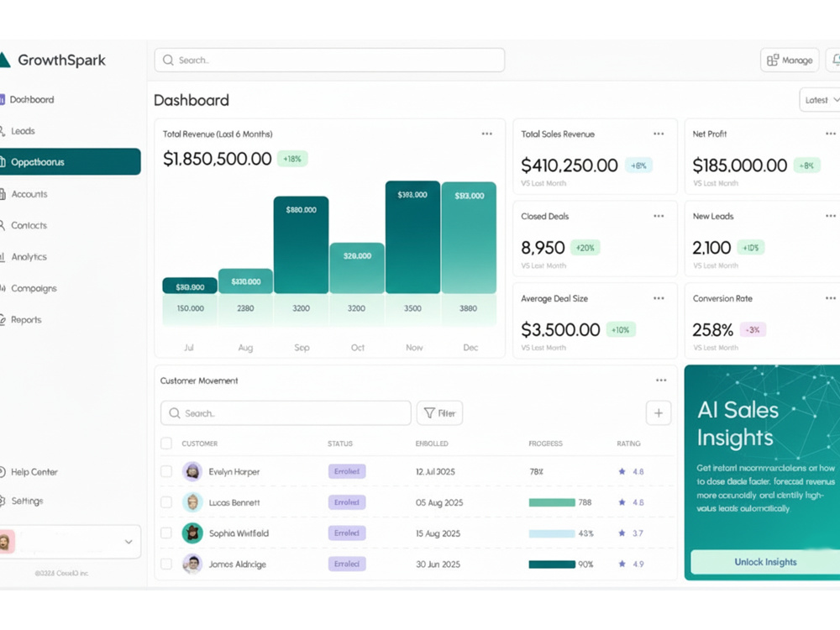Click the funnel icon on Filter button
Screen dimensions: 840x630
[x=429, y=413]
